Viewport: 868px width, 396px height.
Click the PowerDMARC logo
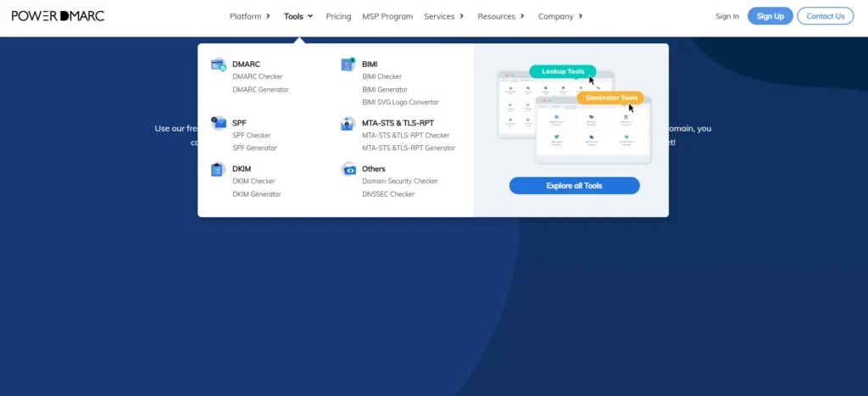[58, 16]
